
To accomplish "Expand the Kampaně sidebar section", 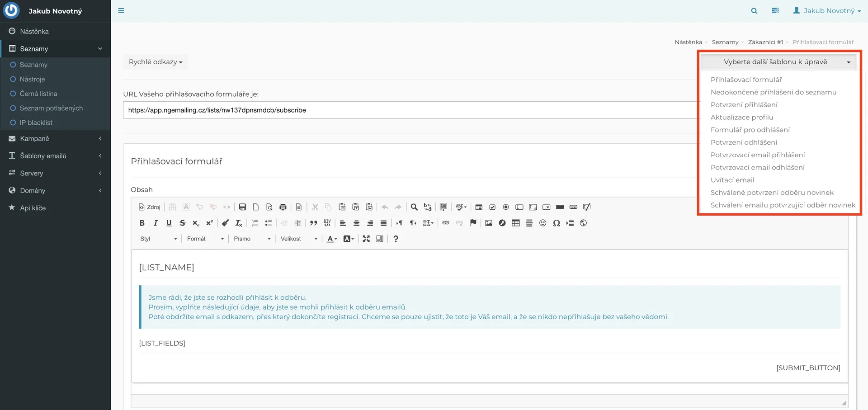I will point(55,139).
